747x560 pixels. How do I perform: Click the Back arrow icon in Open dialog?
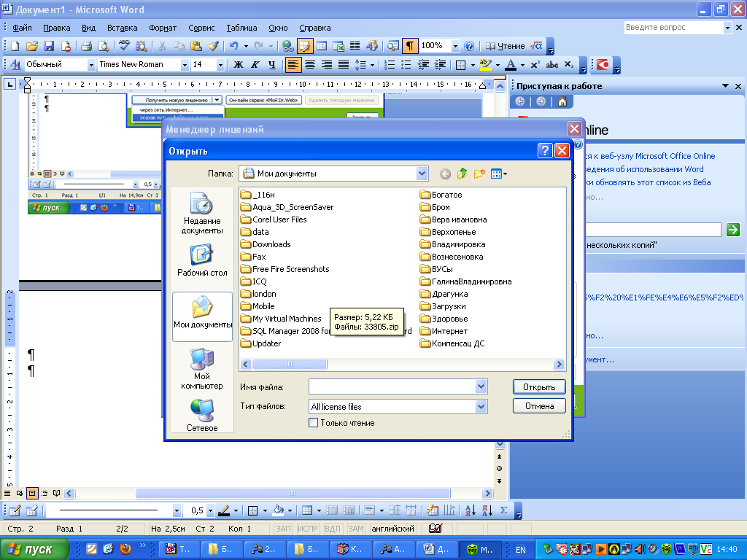tap(445, 174)
